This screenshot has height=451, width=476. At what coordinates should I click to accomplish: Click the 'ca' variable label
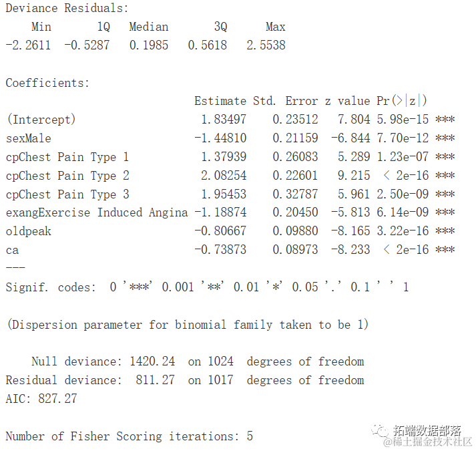coord(12,250)
